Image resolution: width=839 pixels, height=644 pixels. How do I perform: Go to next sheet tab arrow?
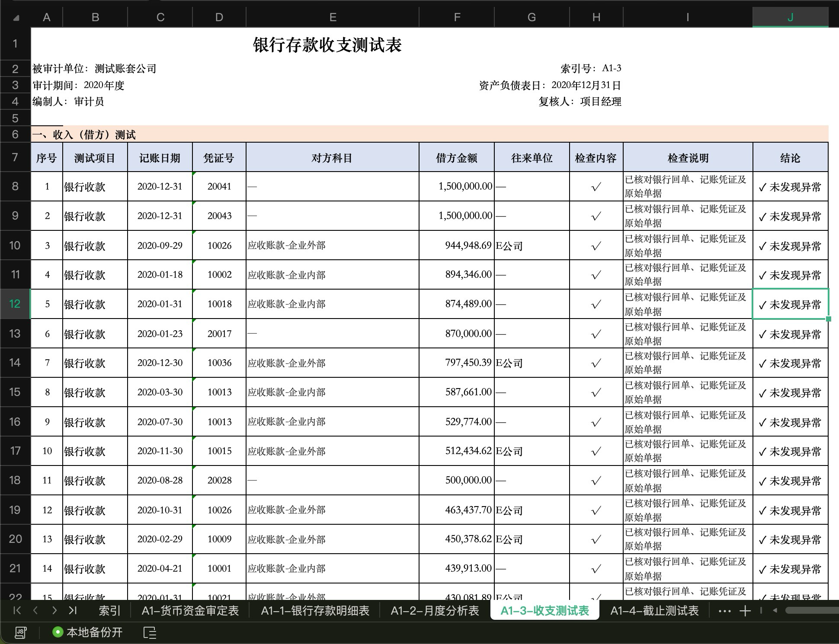[x=54, y=610]
